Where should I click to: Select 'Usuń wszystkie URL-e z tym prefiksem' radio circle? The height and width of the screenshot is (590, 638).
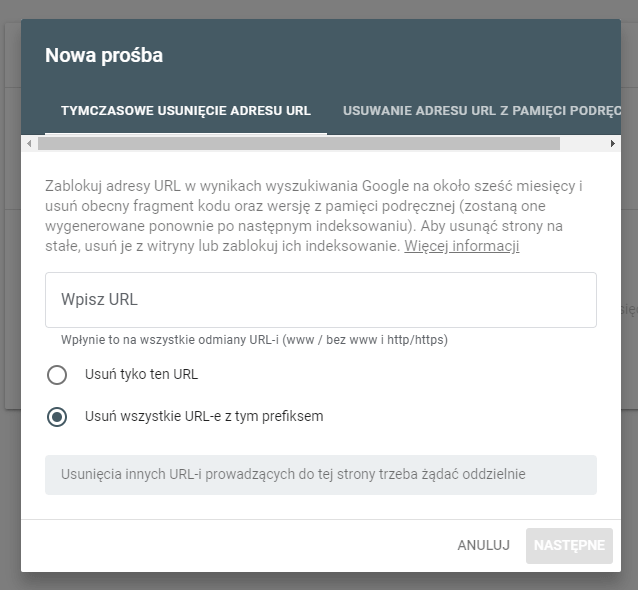tap(57, 416)
